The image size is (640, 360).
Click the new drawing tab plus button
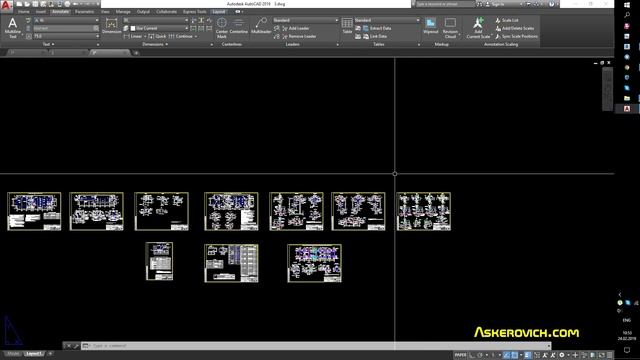(136, 53)
